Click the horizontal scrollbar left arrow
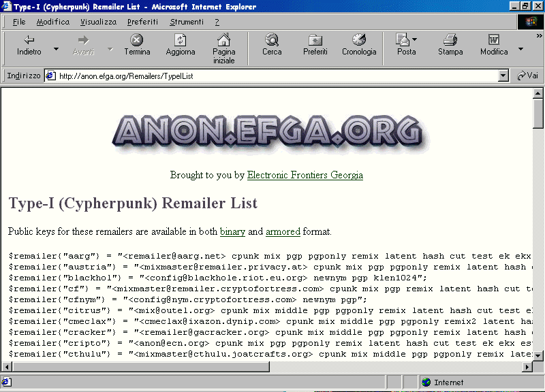The image size is (545, 392). click(7, 367)
